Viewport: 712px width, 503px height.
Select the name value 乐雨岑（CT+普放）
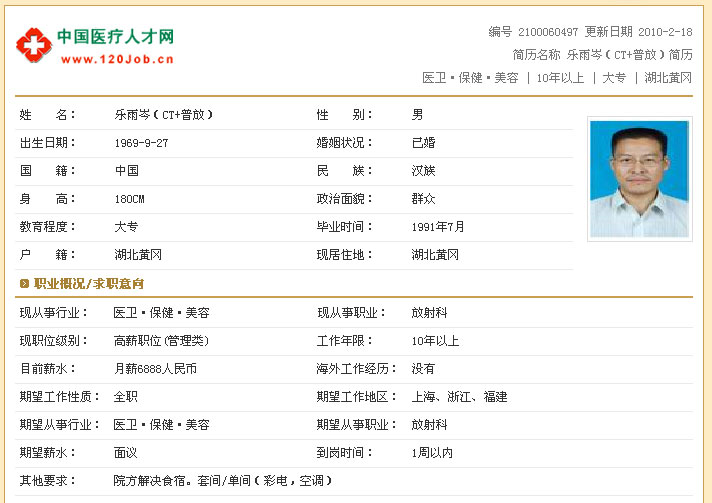pos(163,115)
